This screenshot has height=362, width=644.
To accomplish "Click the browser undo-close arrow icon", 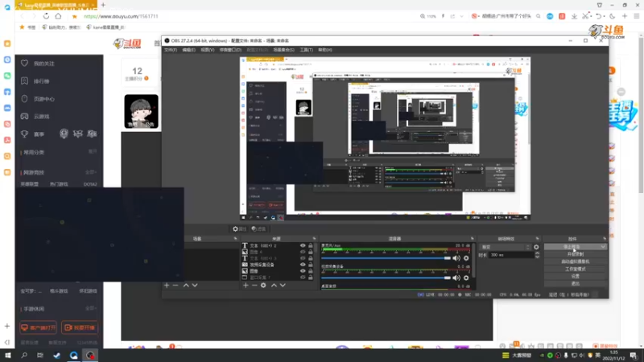I will [x=599, y=16].
